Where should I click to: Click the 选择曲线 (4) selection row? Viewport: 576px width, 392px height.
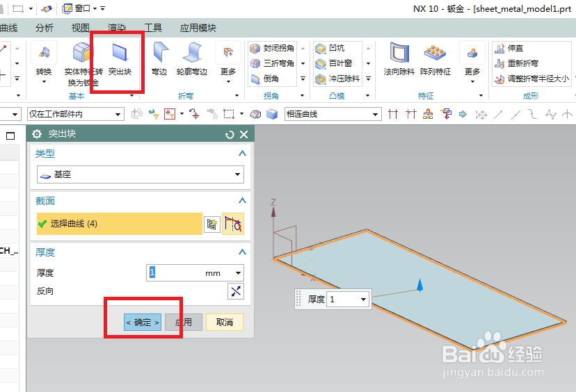pyautogui.click(x=120, y=224)
